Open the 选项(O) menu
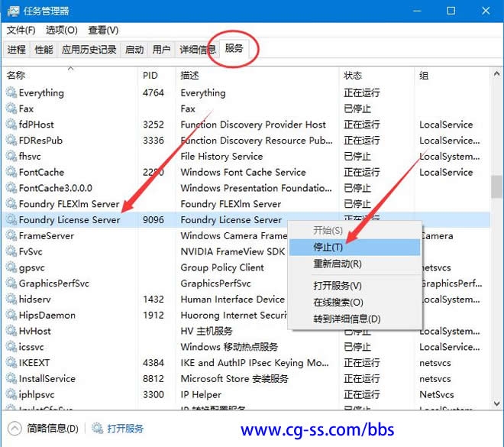The width and height of the screenshot is (504, 447). click(x=61, y=30)
